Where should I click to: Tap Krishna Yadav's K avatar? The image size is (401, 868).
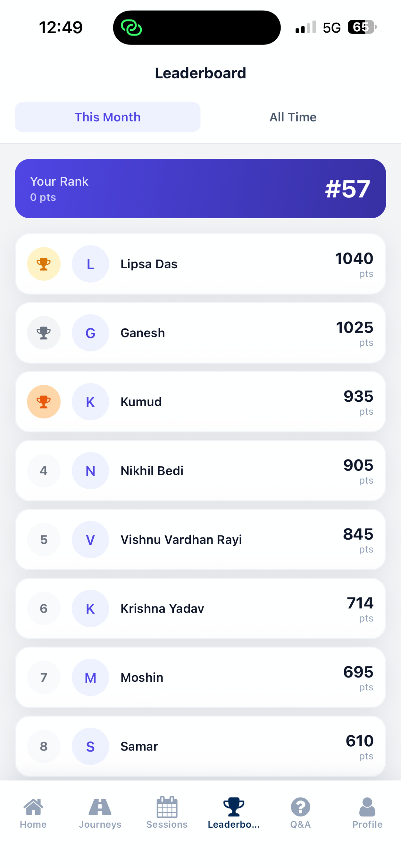pyautogui.click(x=90, y=609)
